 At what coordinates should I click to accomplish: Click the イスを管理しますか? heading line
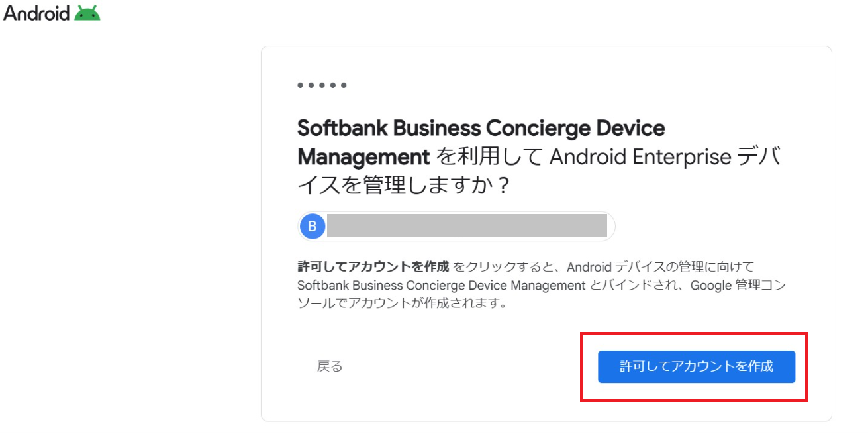[x=403, y=186]
